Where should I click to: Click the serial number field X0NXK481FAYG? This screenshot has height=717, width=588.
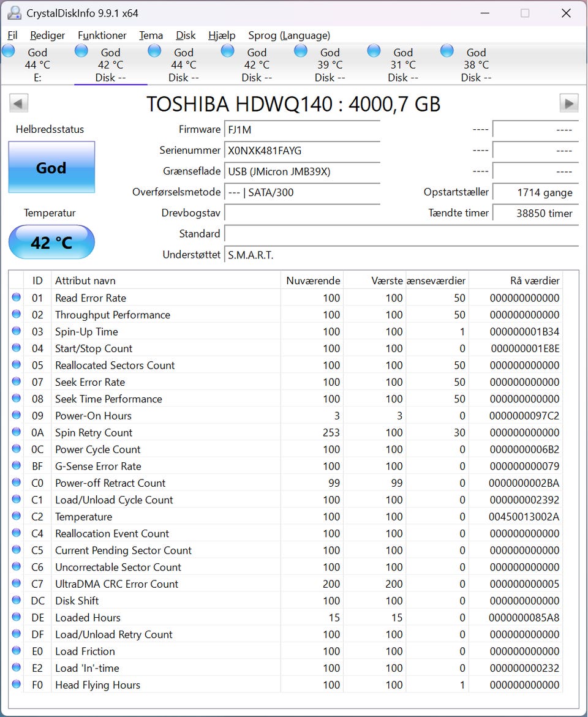click(x=302, y=151)
